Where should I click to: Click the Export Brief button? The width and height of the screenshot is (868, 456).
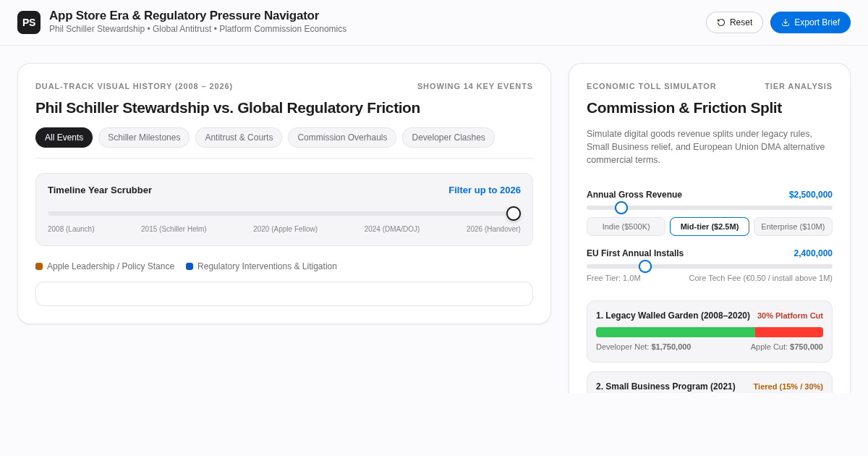(x=810, y=22)
